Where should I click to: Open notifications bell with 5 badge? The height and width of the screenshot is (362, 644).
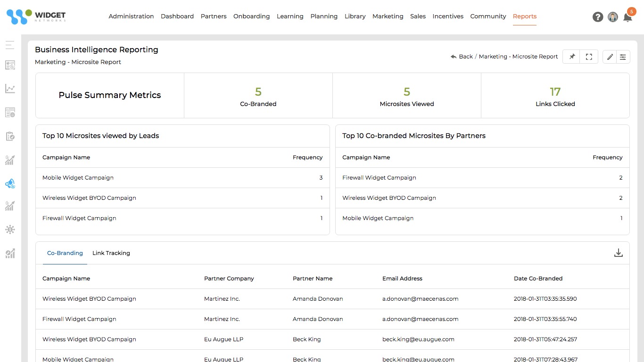(628, 16)
